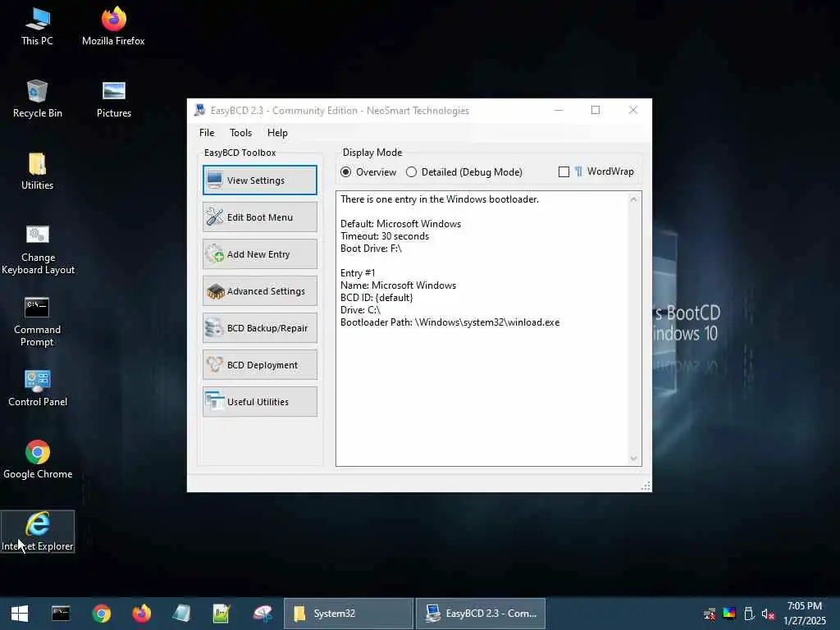Click the Bootloader Path line in output
The height and width of the screenshot is (630, 840).
450,322
